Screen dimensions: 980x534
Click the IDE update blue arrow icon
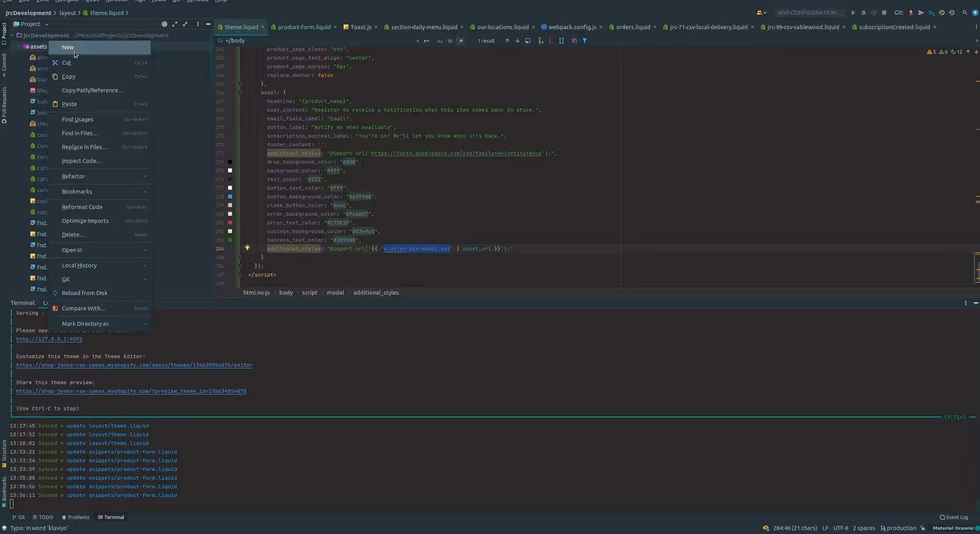[x=975, y=13]
